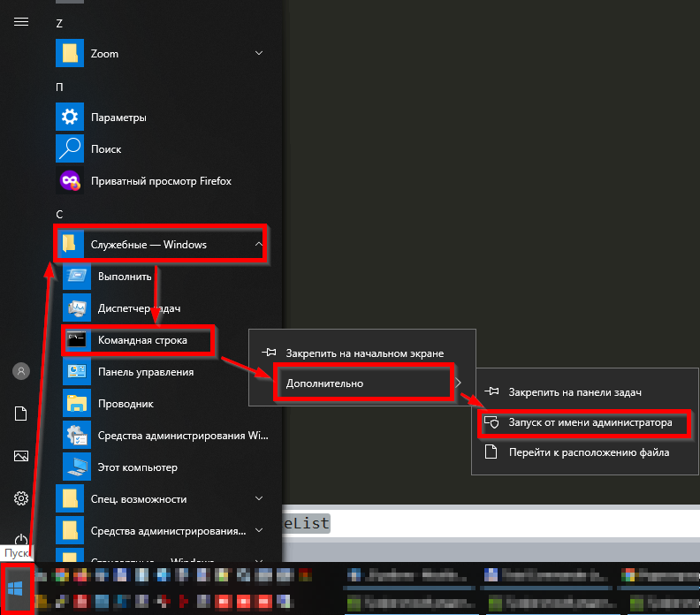
Task: Open user account icon in Start sidebar
Action: click(x=21, y=371)
